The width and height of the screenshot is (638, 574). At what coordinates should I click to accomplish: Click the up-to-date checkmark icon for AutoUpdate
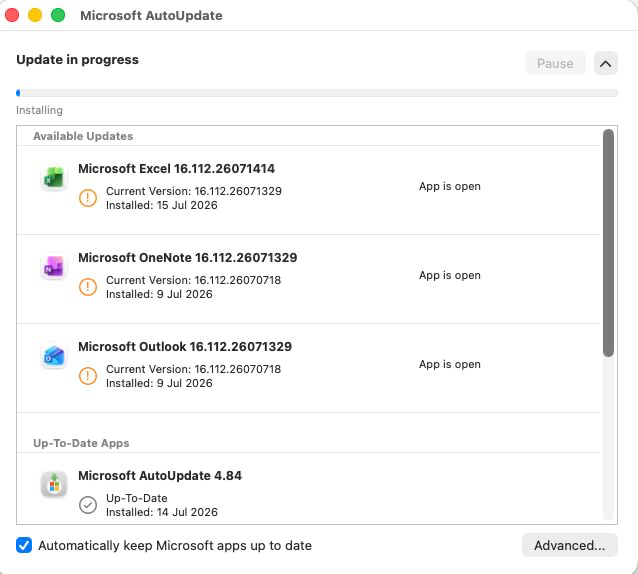pyautogui.click(x=87, y=505)
